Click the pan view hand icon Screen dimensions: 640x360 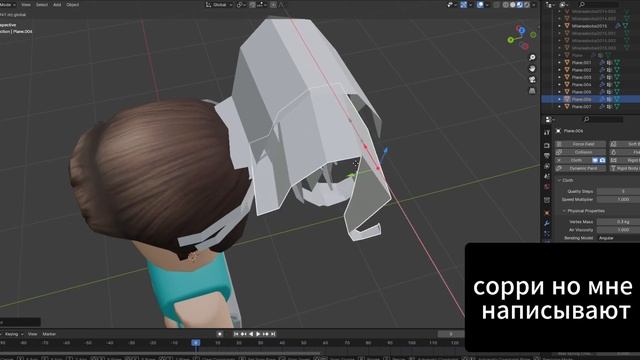[532, 69]
